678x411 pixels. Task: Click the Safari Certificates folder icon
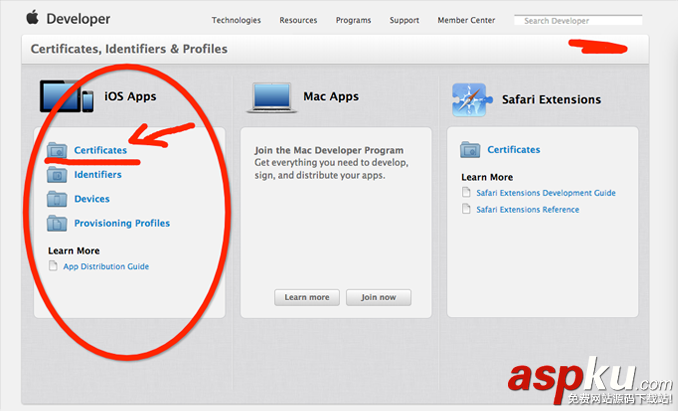point(470,150)
